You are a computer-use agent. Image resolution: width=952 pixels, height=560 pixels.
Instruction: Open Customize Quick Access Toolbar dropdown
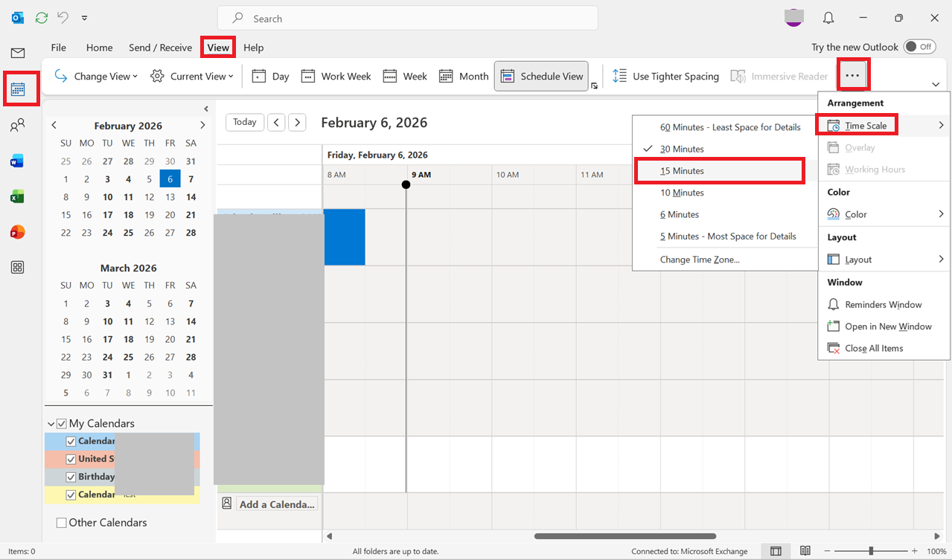coord(84,18)
